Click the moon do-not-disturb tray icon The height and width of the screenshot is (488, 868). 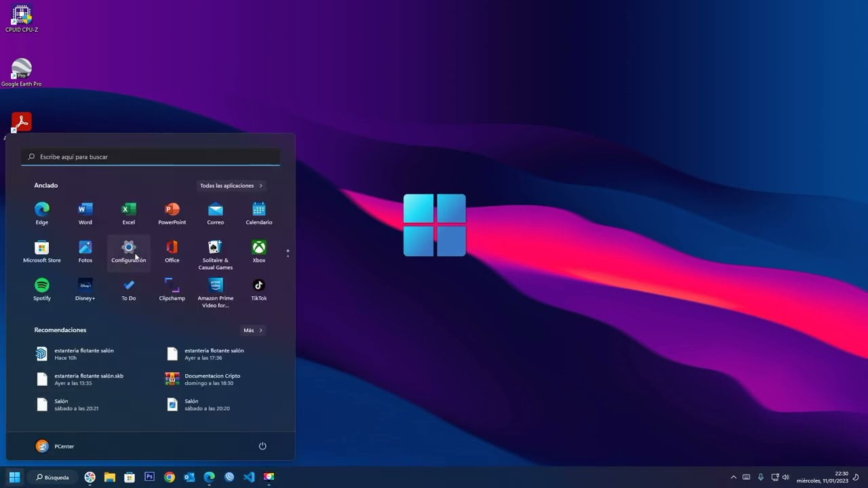856,477
